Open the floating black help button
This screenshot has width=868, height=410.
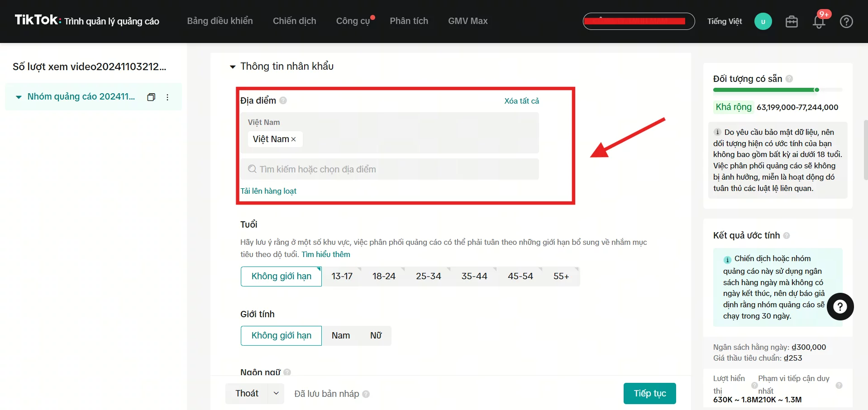[x=840, y=307]
